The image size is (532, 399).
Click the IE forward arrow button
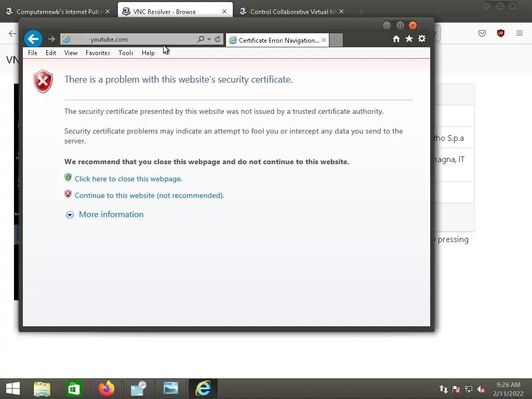[x=51, y=39]
